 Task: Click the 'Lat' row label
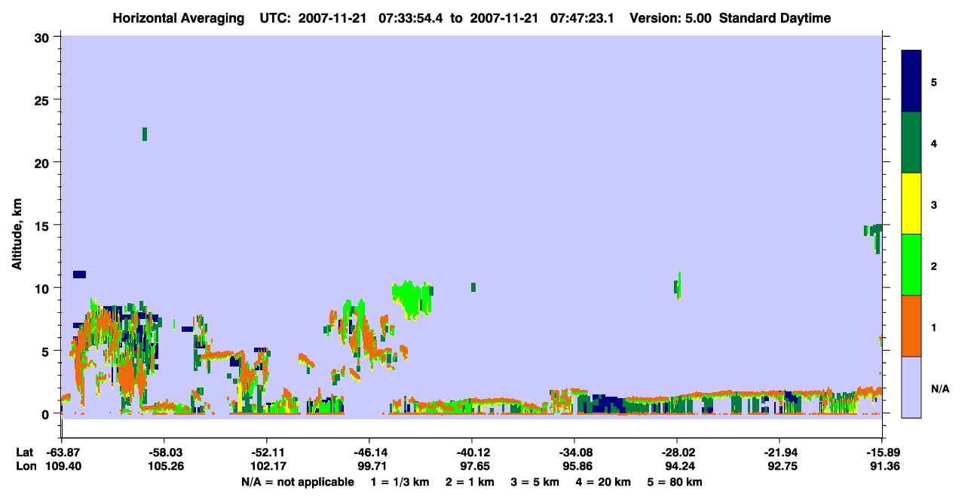25,452
